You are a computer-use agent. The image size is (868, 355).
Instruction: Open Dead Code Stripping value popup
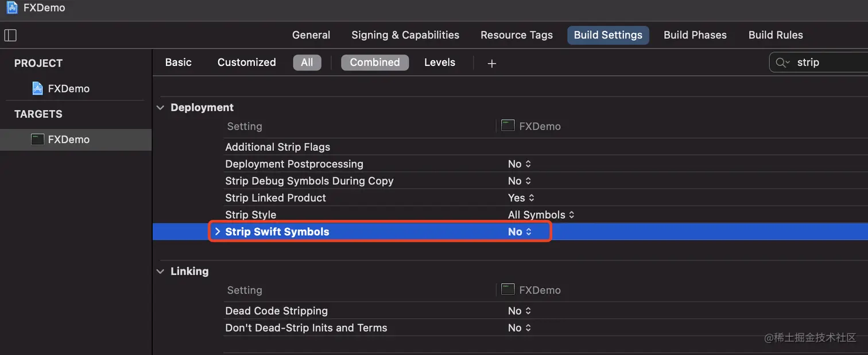click(x=520, y=311)
